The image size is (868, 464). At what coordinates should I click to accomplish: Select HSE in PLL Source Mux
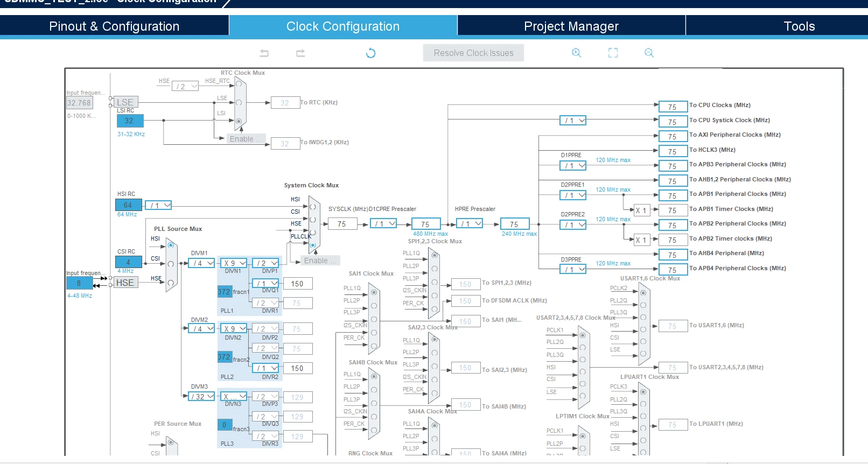pos(171,283)
